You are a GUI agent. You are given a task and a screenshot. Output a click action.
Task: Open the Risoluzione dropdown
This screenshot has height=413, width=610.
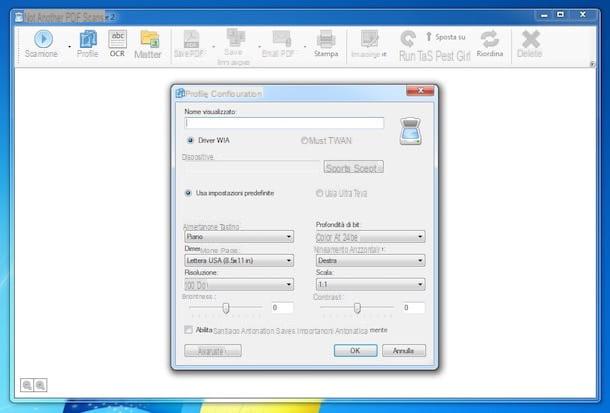click(239, 285)
